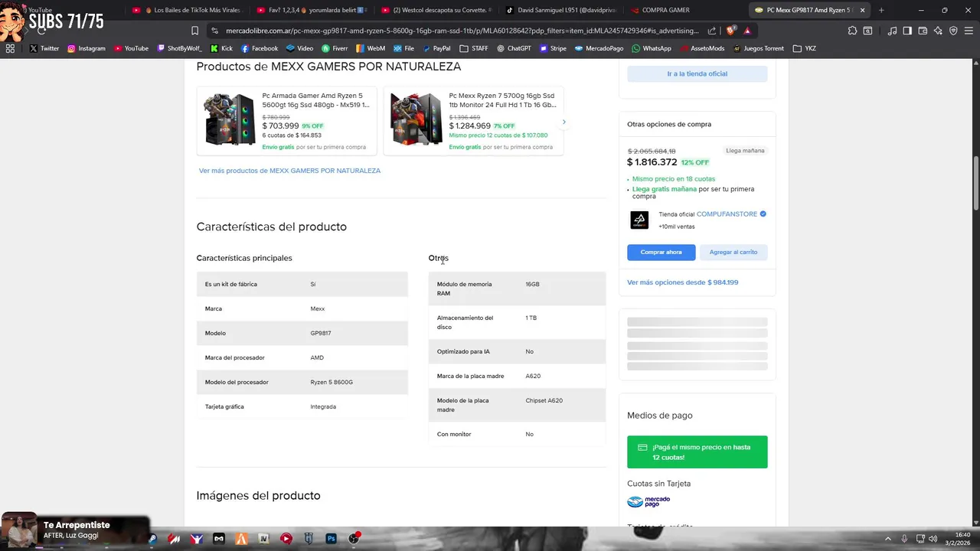The height and width of the screenshot is (551, 980).
Task: Click the GP9817 model value
Action: (x=321, y=333)
